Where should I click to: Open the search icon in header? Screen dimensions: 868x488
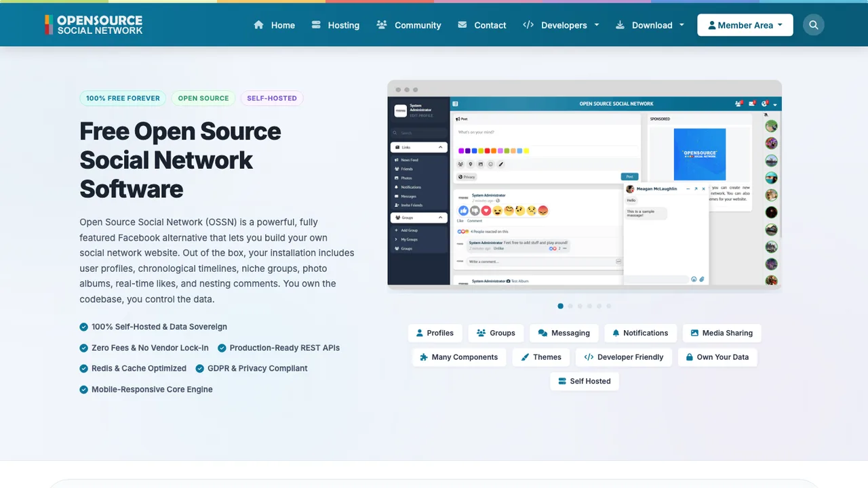pyautogui.click(x=813, y=25)
